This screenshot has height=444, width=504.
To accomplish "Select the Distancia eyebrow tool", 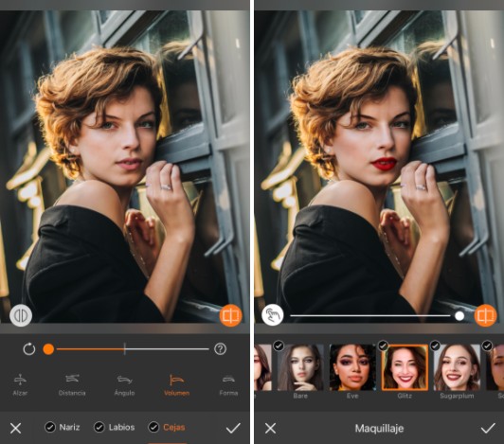I will (72, 384).
